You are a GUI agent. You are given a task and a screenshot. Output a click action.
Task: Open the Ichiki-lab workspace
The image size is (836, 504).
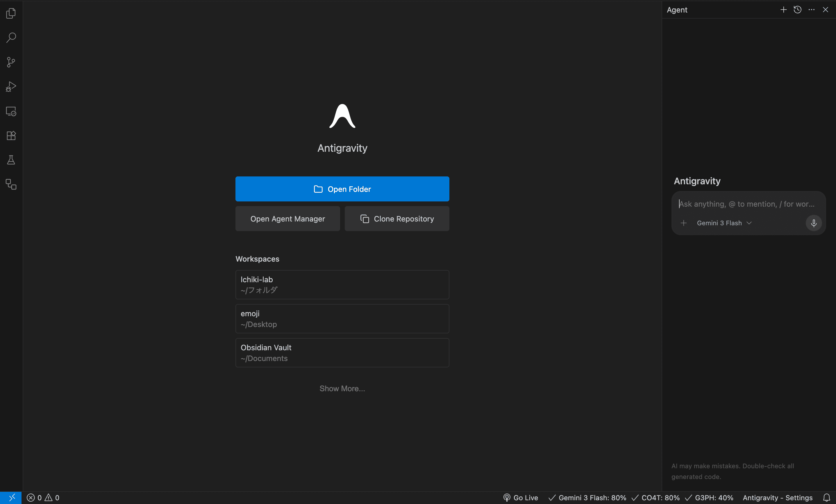click(x=342, y=285)
